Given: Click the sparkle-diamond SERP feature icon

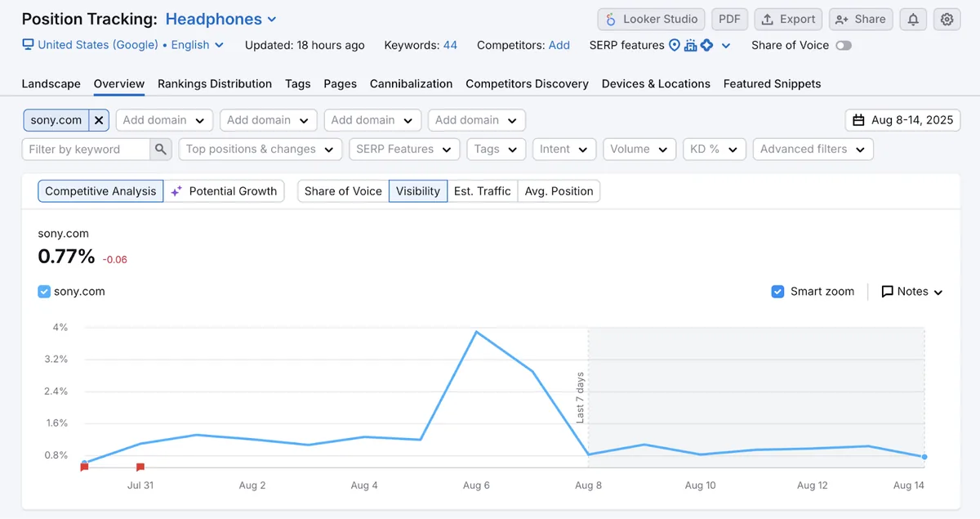Looking at the screenshot, I should (707, 45).
